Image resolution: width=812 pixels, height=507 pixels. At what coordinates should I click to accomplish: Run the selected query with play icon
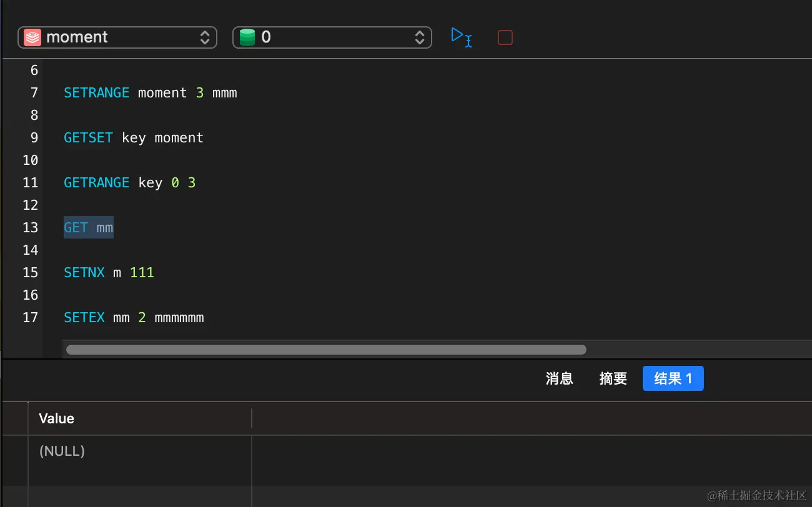(461, 37)
